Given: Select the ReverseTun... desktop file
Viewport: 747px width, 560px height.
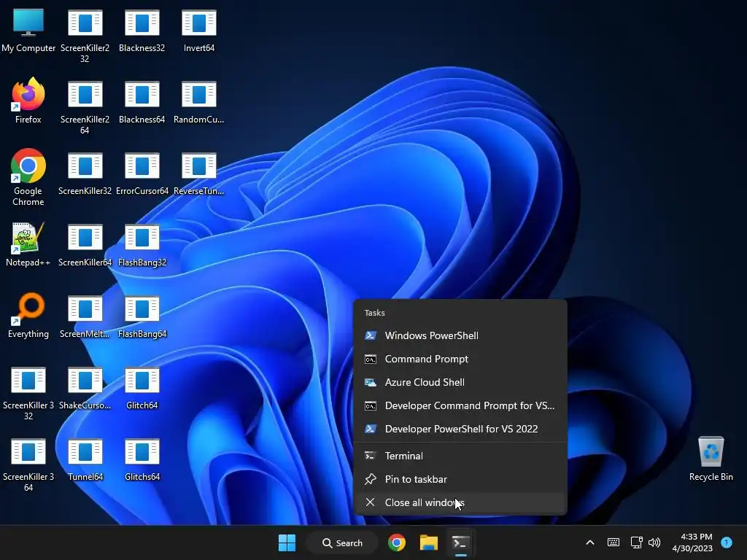Looking at the screenshot, I should click(199, 174).
